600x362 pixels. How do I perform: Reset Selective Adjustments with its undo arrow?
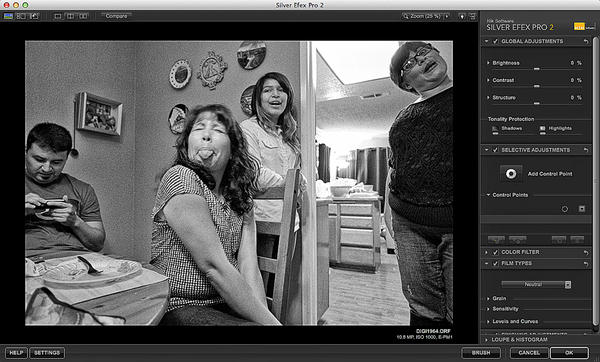coord(586,150)
